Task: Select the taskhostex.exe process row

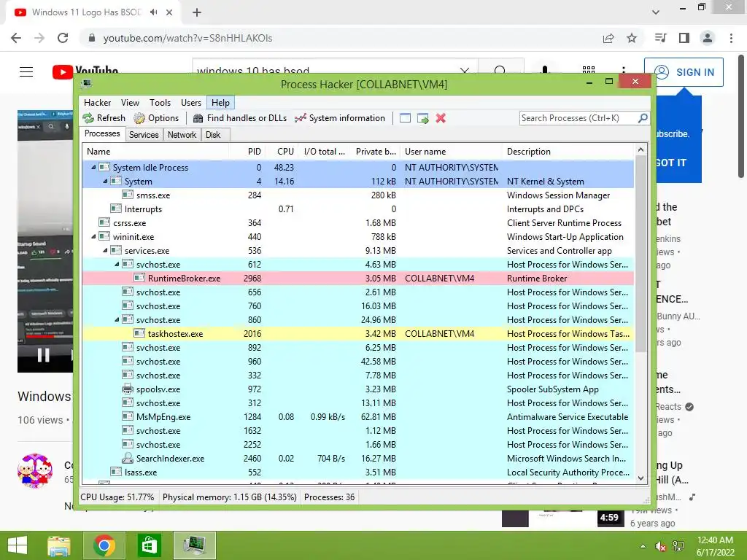Action: [x=357, y=334]
